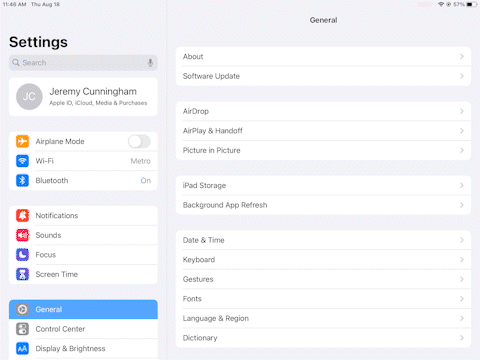Tap the Airplane Mode orange icon
The image size is (480, 360).
click(22, 141)
